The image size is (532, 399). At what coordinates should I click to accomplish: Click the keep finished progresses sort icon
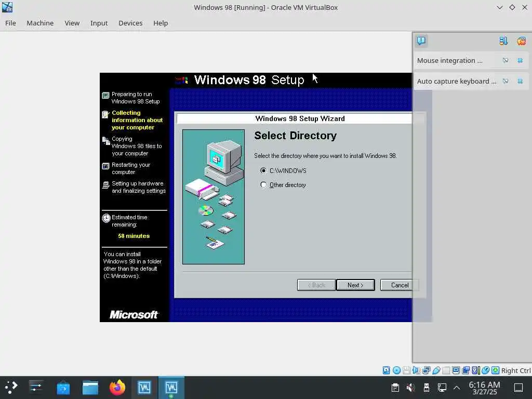tap(503, 41)
